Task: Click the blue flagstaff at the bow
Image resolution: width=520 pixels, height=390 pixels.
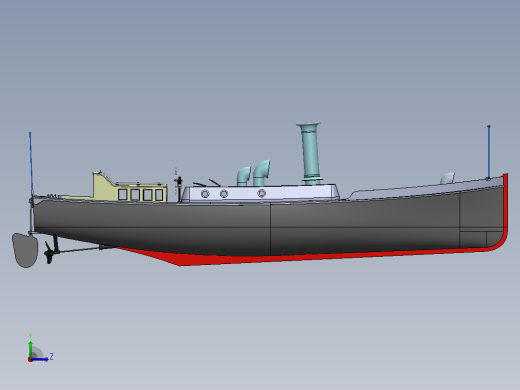Action: click(x=489, y=152)
